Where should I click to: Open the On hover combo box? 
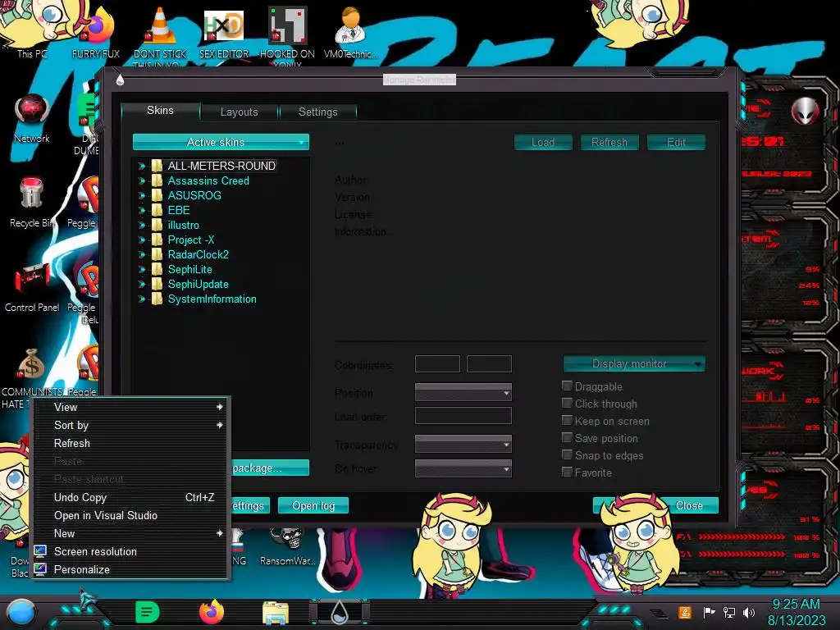(x=463, y=468)
